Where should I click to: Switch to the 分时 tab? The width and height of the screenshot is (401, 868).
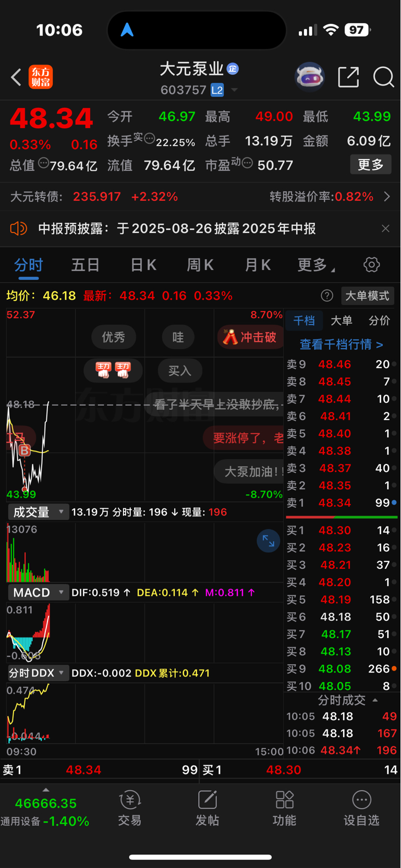point(29,265)
